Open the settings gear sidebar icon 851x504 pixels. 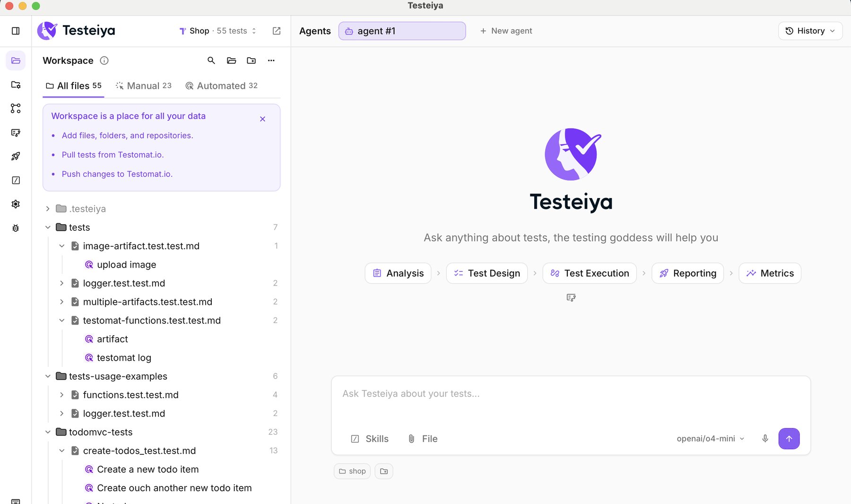pyautogui.click(x=16, y=204)
